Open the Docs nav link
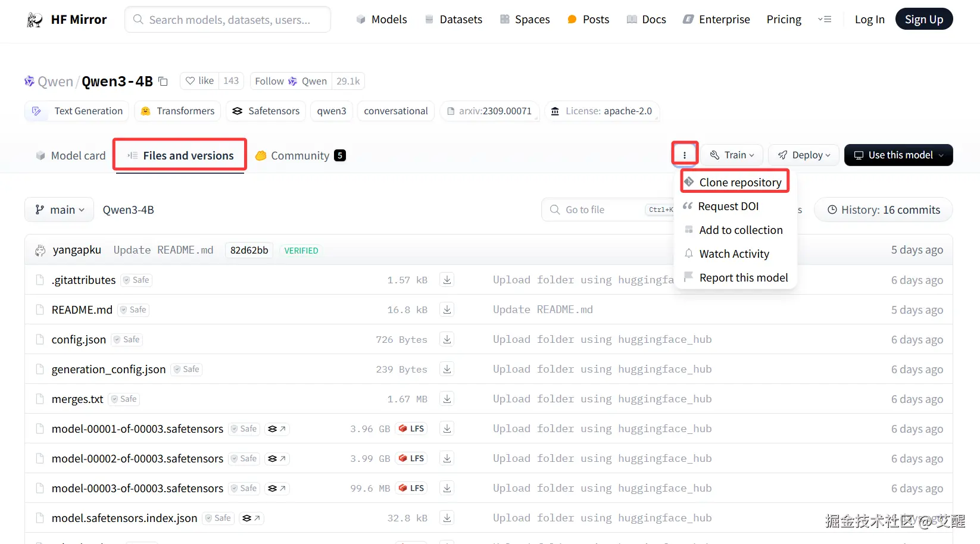 647,20
